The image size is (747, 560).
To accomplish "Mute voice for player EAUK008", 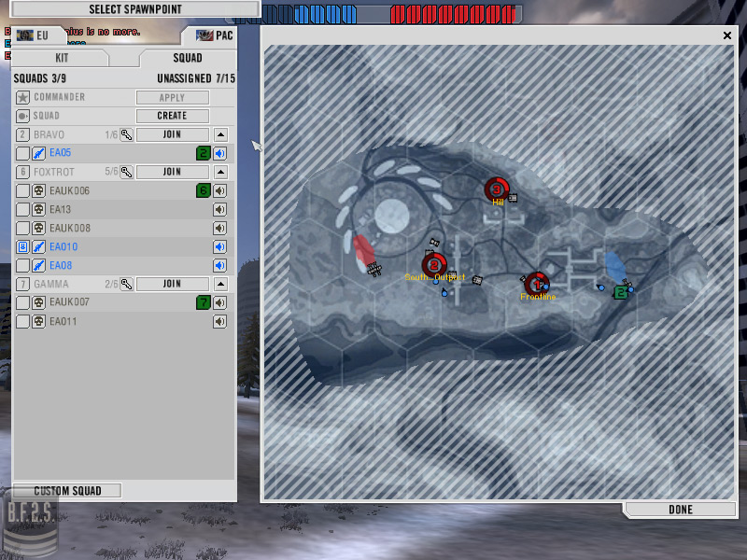I will (219, 228).
